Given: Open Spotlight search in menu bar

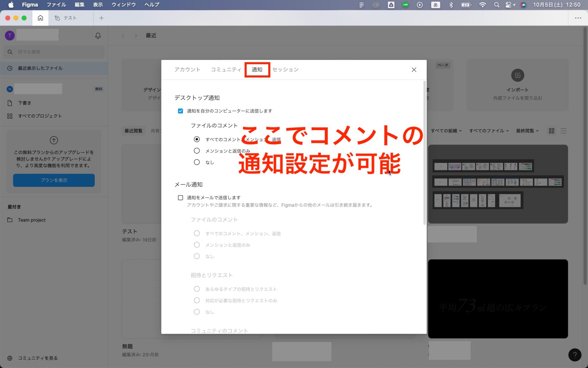Looking at the screenshot, I should click(496, 5).
